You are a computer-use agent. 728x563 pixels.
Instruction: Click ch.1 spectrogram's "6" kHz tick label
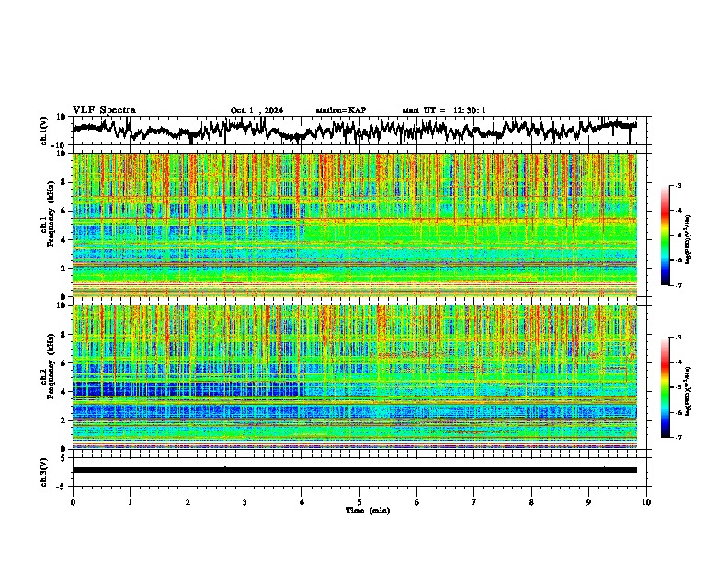tap(63, 211)
